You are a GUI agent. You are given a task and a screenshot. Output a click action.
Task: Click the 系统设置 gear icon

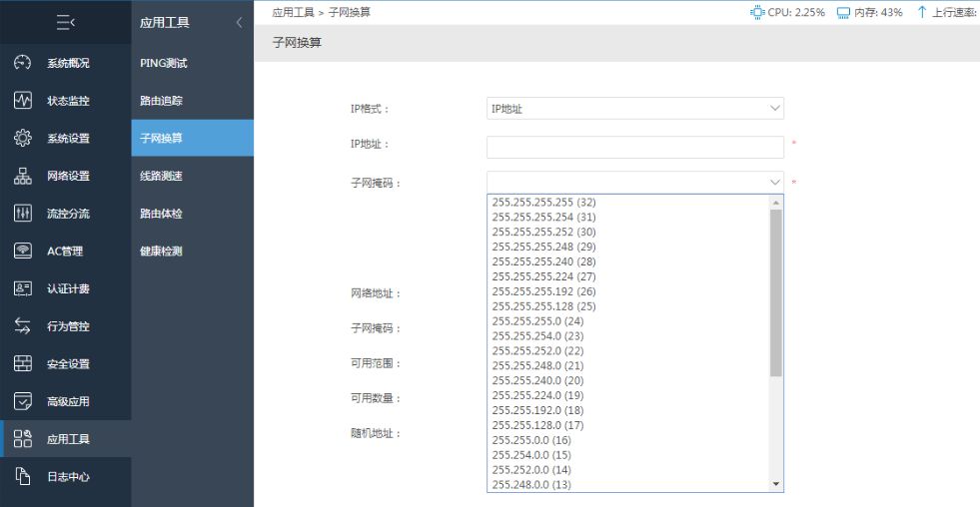tap(23, 138)
